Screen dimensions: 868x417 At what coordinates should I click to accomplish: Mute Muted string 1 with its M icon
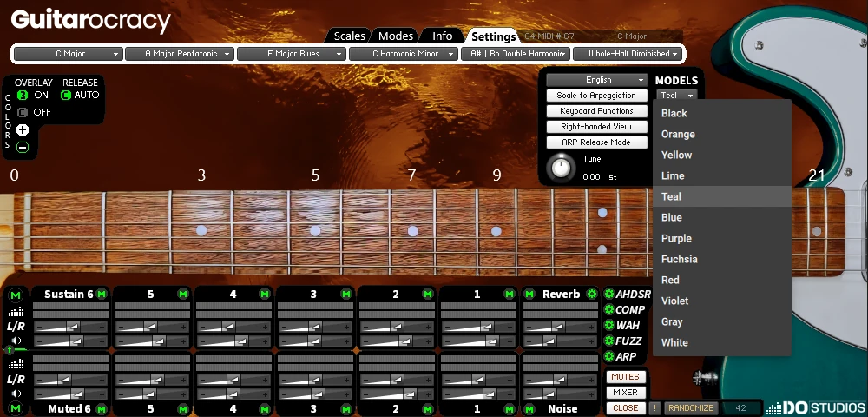[509, 409]
